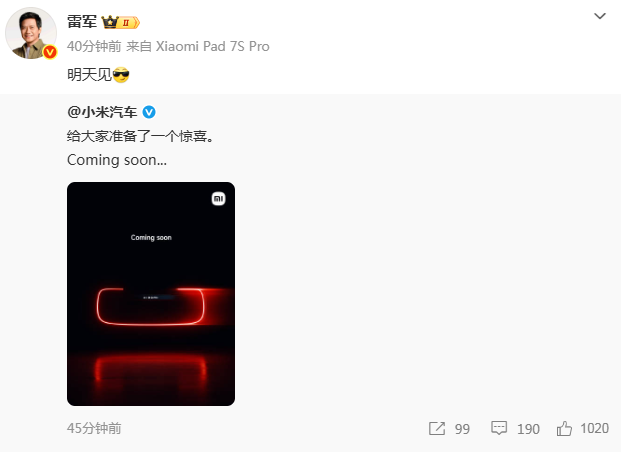
Task: Open the @小米汽车 account link
Action: 102,112
